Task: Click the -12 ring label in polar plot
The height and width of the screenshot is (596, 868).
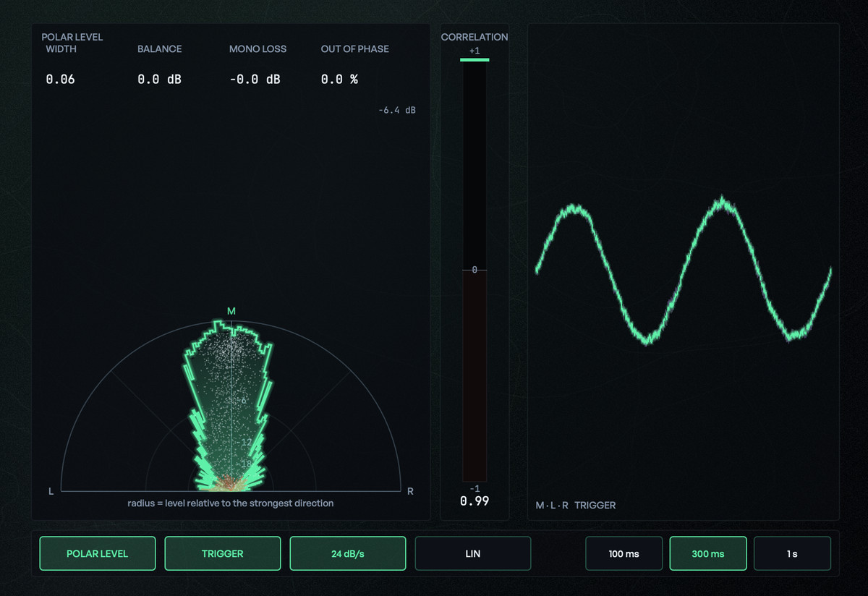Action: 244,443
